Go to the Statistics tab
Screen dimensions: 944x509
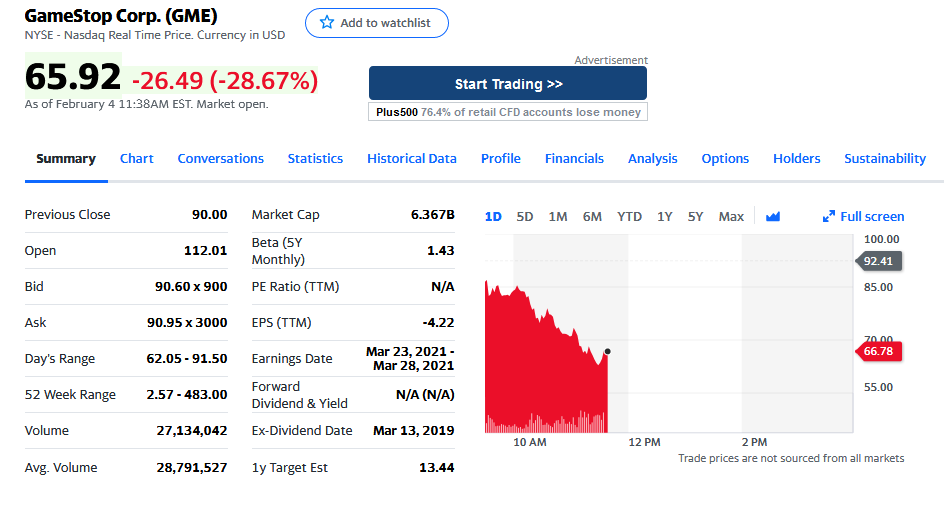pos(315,159)
